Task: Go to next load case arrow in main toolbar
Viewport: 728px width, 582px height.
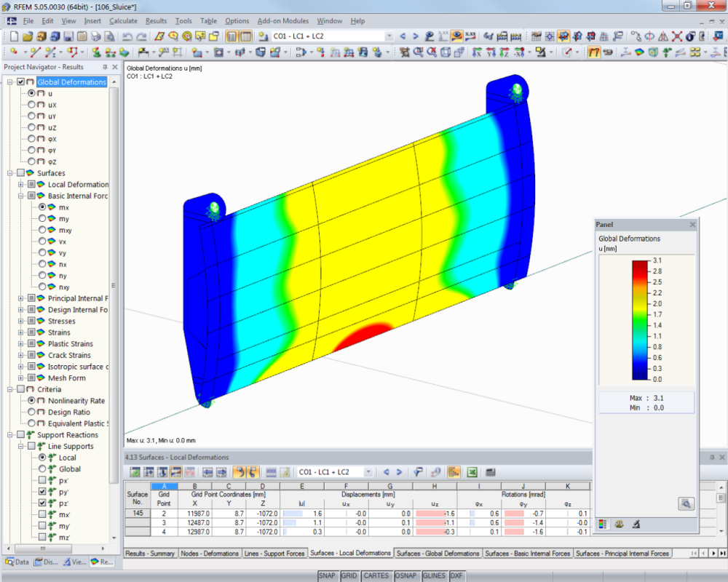Action: pos(415,36)
